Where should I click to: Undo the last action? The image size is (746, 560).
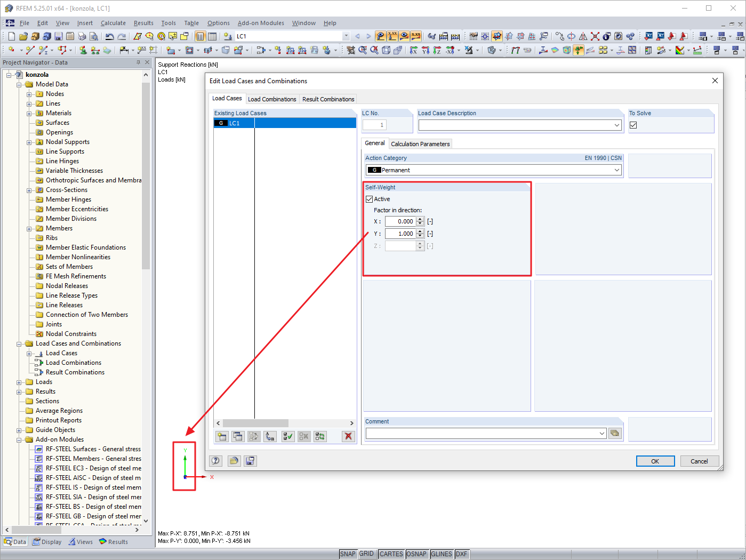(x=109, y=36)
